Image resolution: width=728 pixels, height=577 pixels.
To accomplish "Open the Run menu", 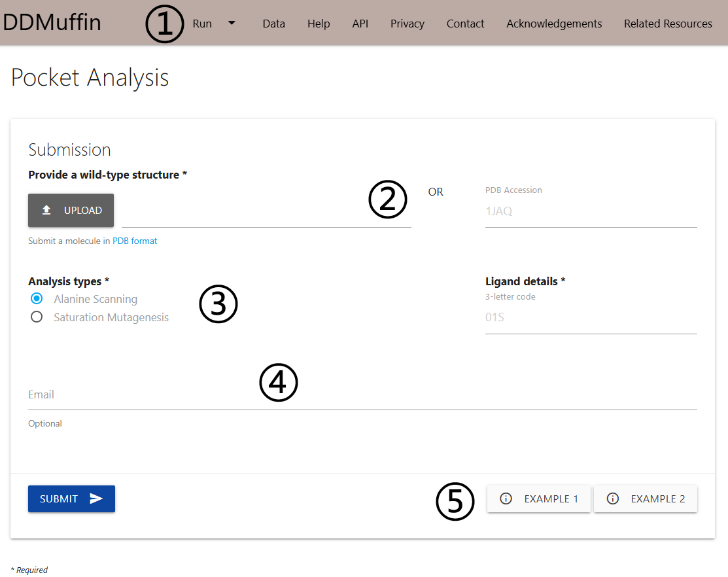I will 202,24.
